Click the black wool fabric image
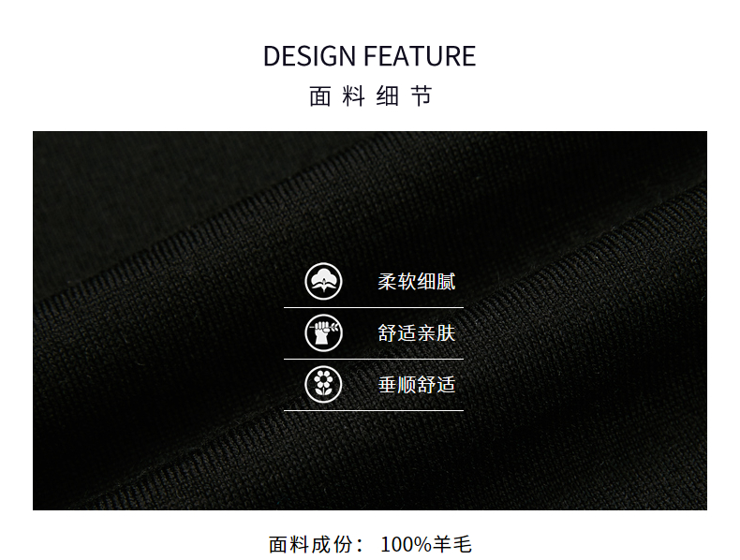740x560 pixels. click(369, 320)
